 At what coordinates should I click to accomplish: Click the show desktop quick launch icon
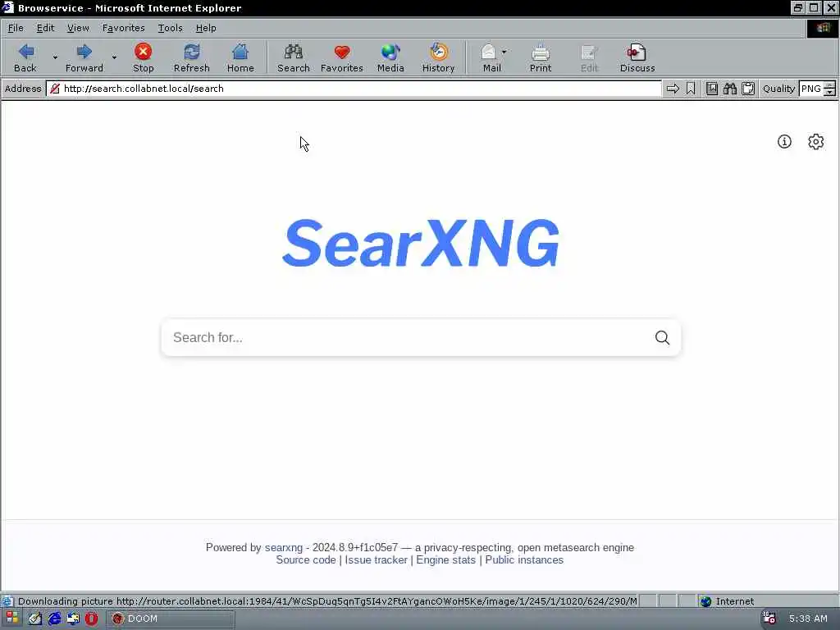point(73,619)
